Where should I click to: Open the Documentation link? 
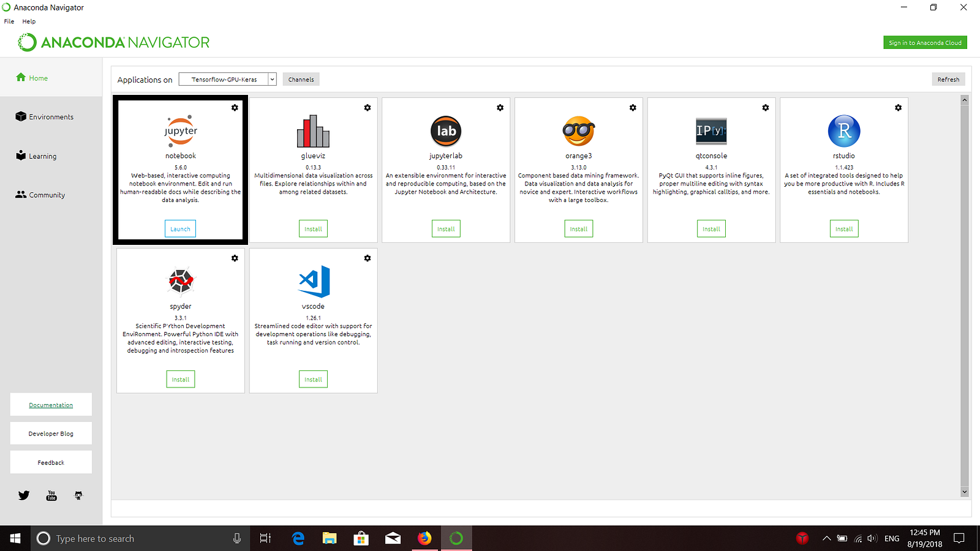pyautogui.click(x=51, y=405)
